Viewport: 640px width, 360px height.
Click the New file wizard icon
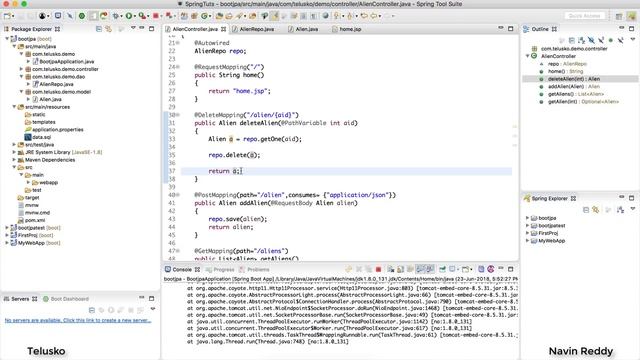point(7,16)
